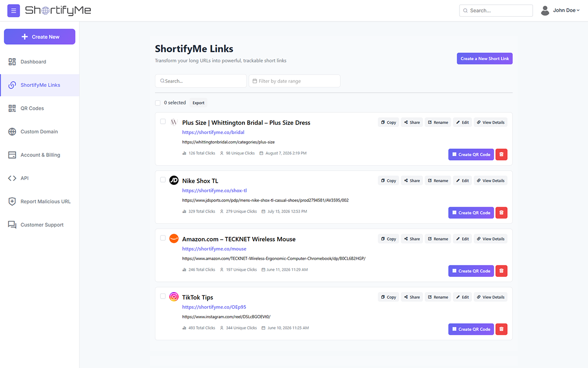
Task: Click the Amazon favicon beside TECKNET Mouse
Action: (174, 238)
